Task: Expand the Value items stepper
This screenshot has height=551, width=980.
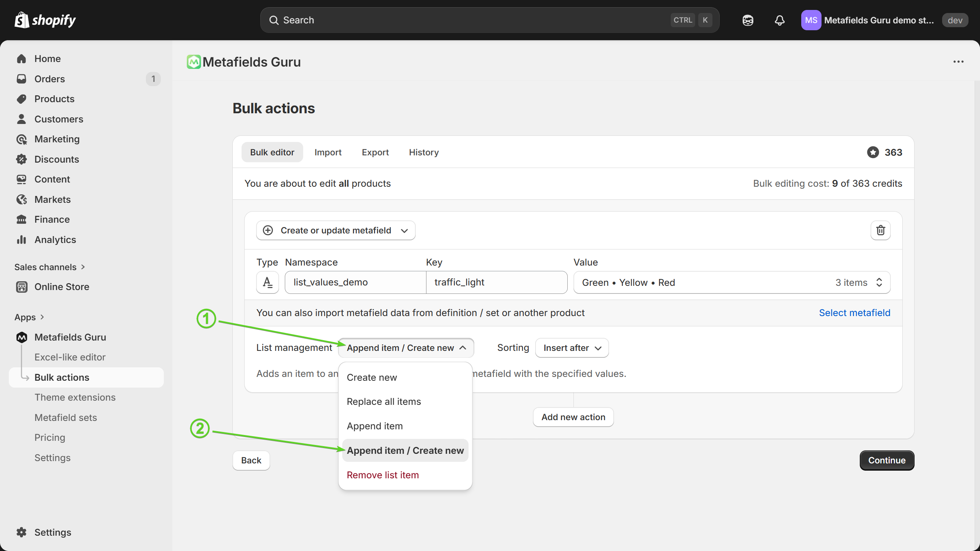Action: click(879, 282)
